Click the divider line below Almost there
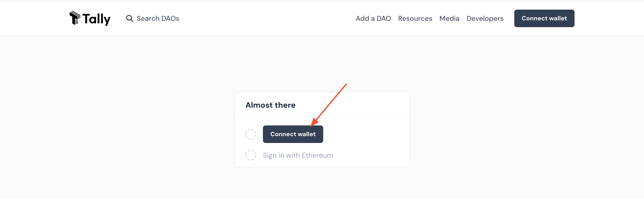Image resolution: width=644 pixels, height=199 pixels. click(x=322, y=118)
